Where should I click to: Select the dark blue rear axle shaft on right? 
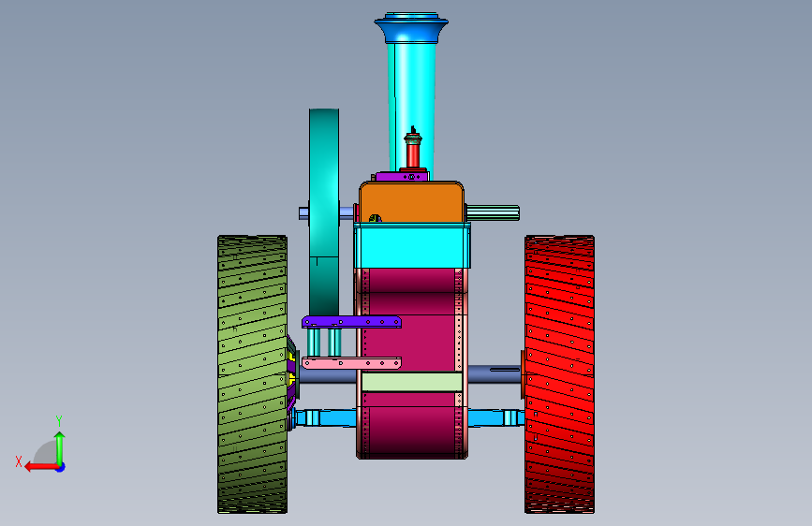[x=495, y=374]
